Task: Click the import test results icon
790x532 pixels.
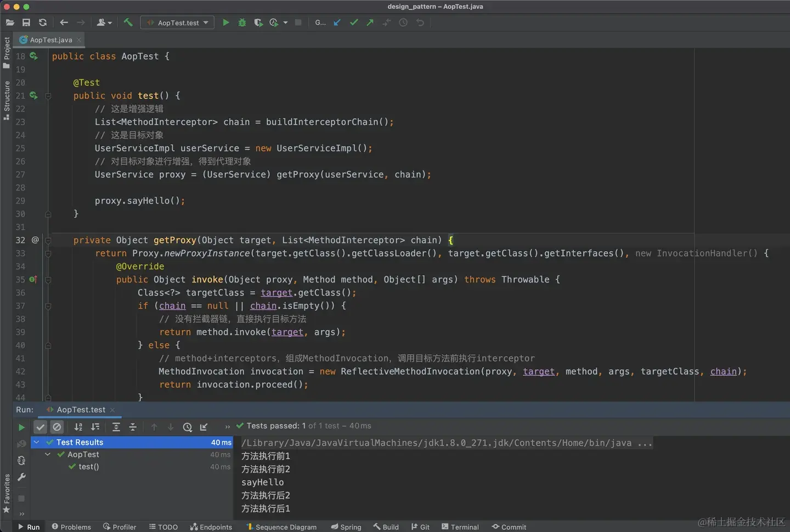Action: [x=204, y=427]
